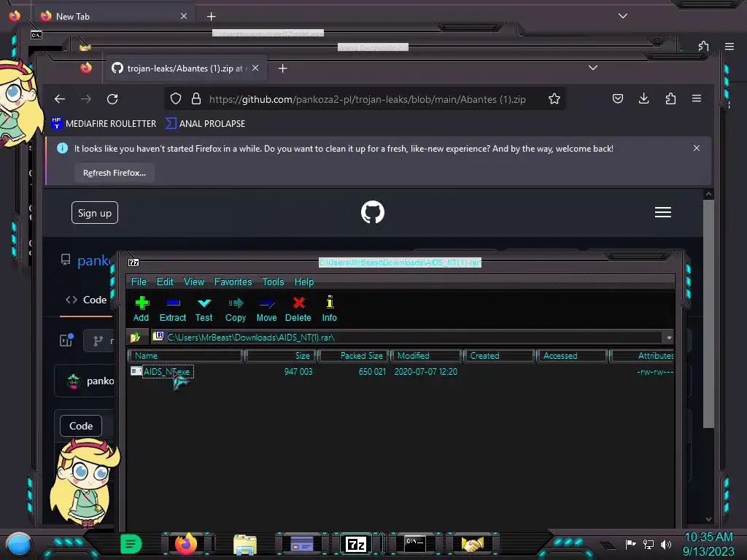Open Firefox downloads panel
This screenshot has height=560, width=747.
click(643, 98)
